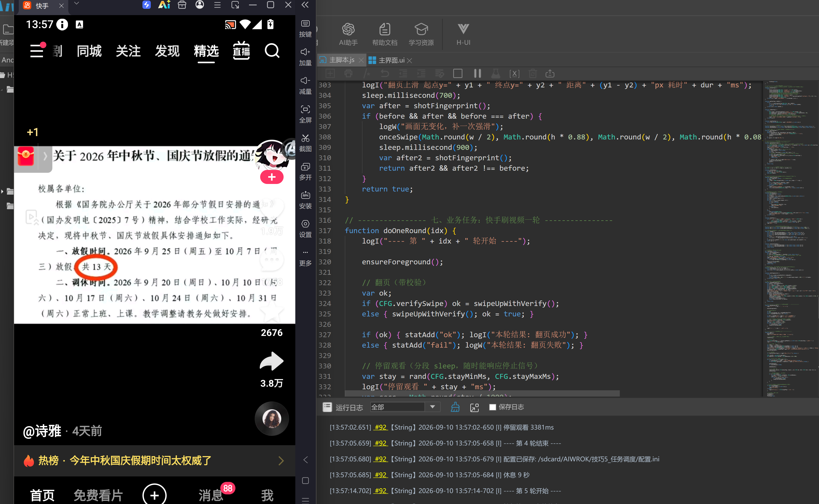The width and height of the screenshot is (819, 504).
Task: Open Kuaishou hamburger menu
Action: (37, 51)
